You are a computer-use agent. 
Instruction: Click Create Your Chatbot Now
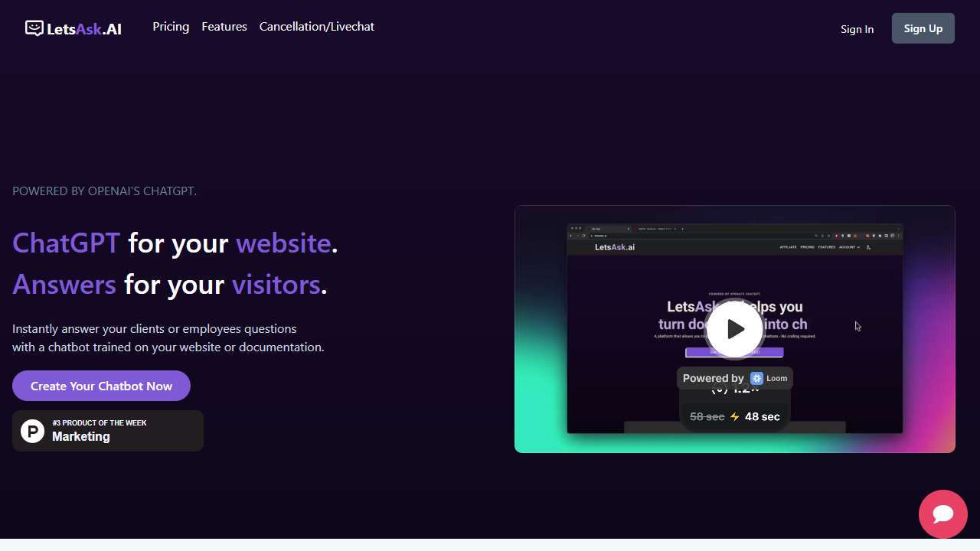click(x=101, y=386)
